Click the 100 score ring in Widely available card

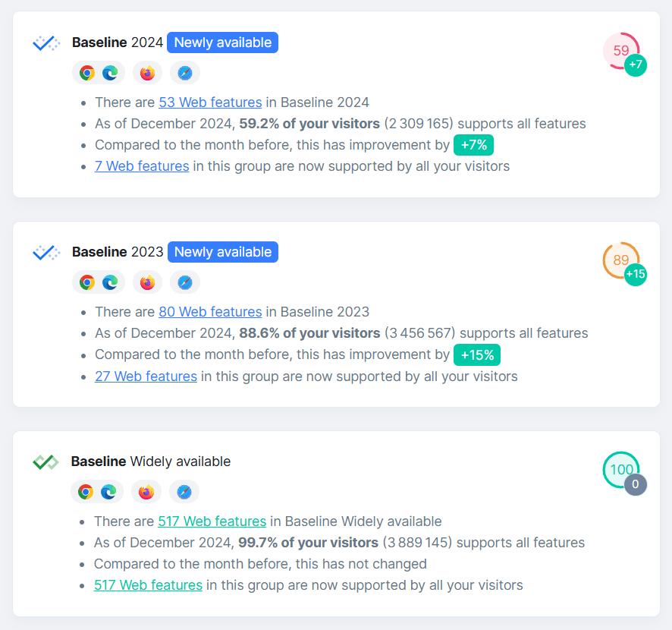(x=621, y=469)
